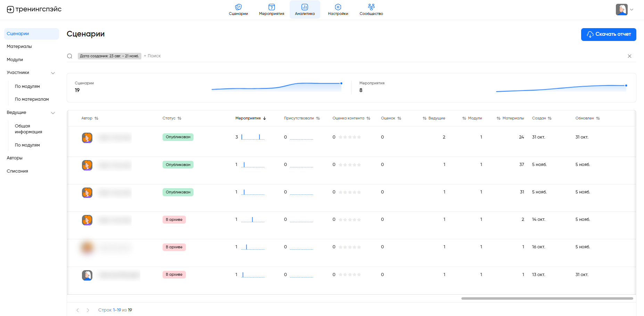Click the тренингспэйс logo
This screenshot has width=644, height=316.
coord(34,9)
